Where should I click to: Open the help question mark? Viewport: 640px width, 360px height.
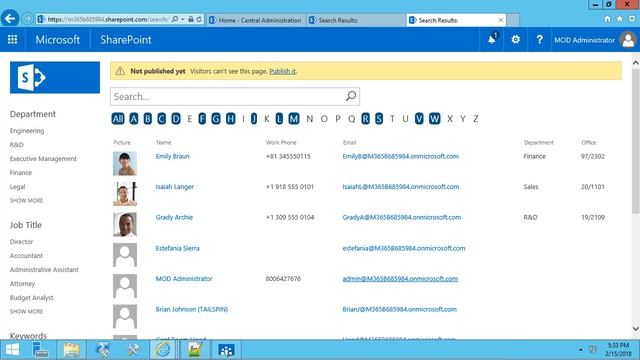coord(539,40)
